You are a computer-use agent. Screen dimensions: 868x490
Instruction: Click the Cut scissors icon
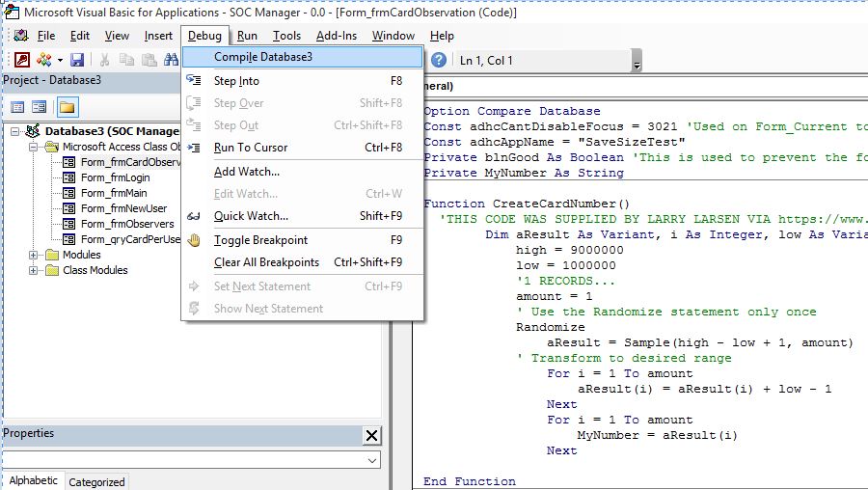(104, 60)
